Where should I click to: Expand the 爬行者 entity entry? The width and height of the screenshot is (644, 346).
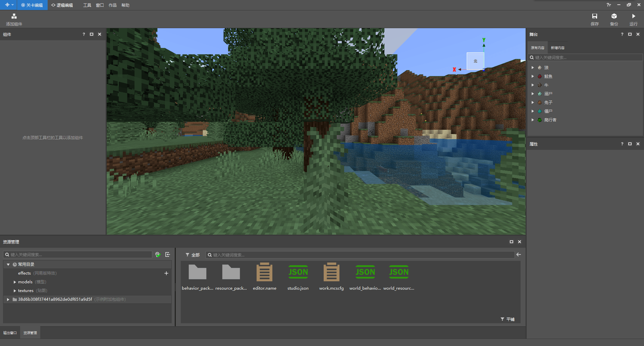point(533,120)
